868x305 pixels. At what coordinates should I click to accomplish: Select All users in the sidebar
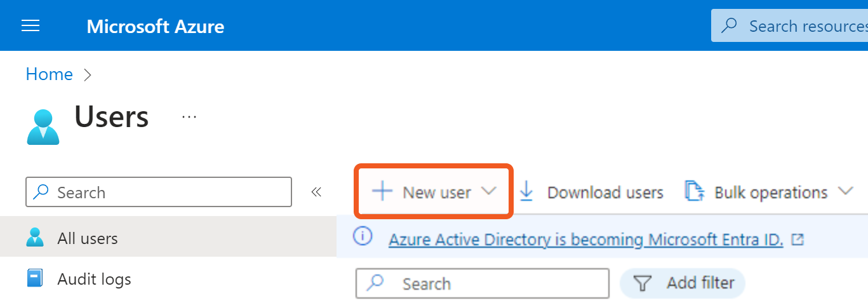pyautogui.click(x=88, y=238)
